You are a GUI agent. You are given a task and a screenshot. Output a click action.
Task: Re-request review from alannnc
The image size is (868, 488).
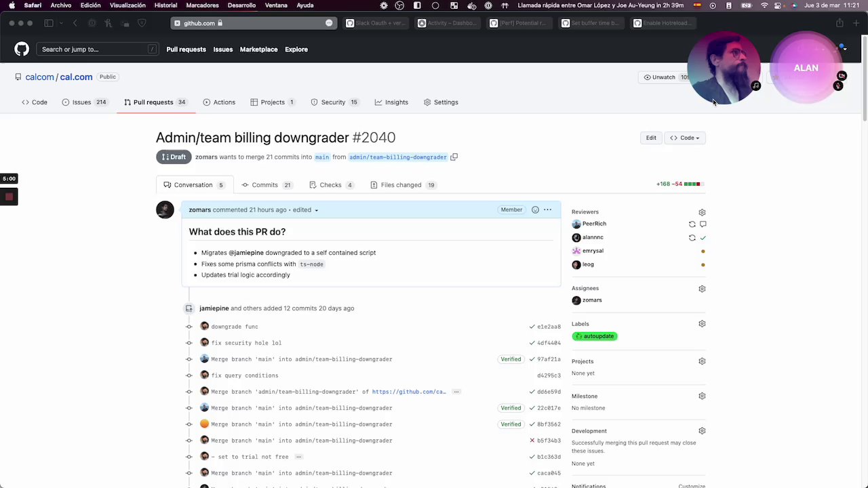[692, 238]
